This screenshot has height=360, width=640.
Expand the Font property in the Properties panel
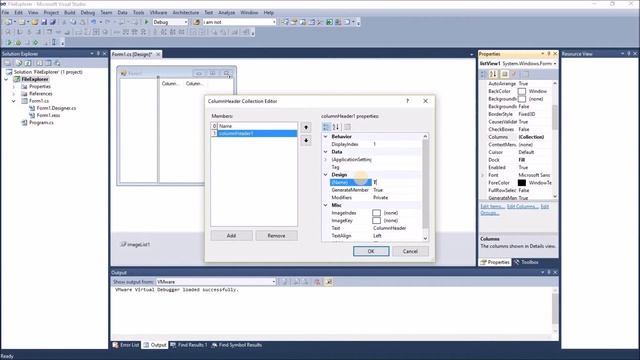click(x=483, y=175)
